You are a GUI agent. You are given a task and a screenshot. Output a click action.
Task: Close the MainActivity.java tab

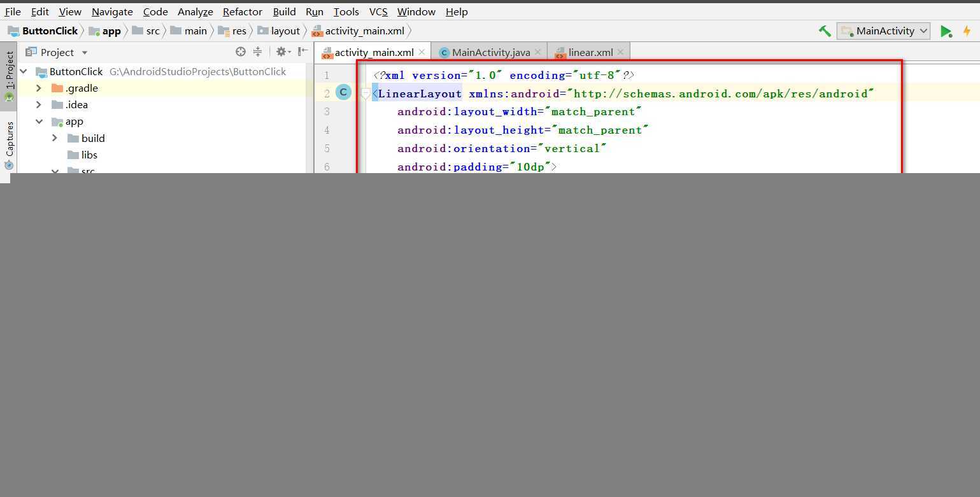[x=538, y=52]
